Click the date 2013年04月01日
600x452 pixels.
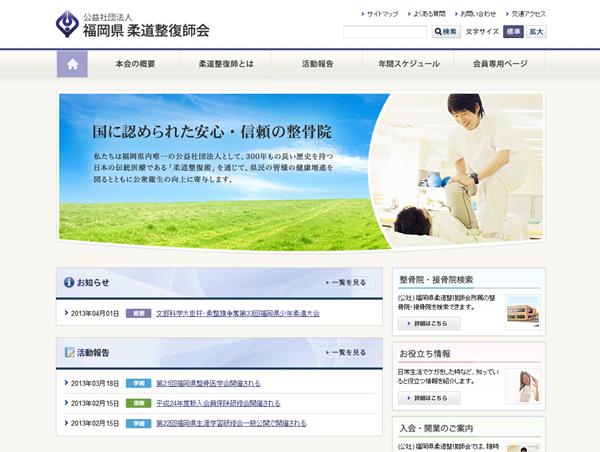click(95, 313)
